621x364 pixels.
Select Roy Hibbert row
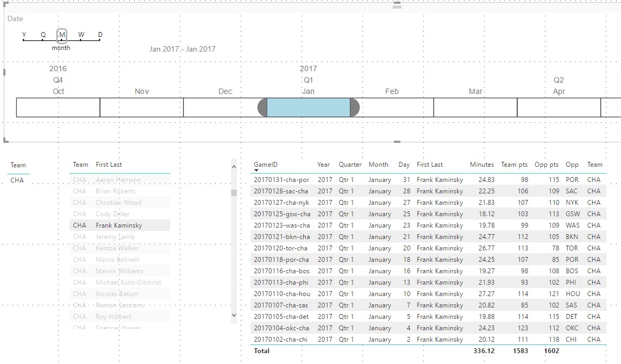tap(120, 317)
